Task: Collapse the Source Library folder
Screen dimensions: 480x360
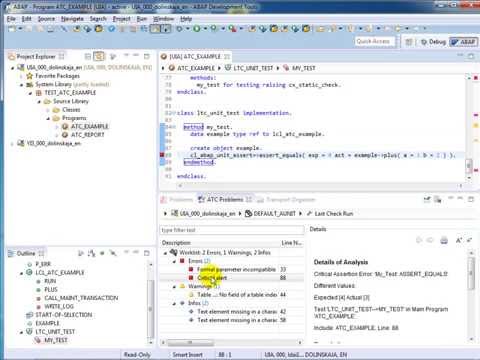Action: pos(39,101)
